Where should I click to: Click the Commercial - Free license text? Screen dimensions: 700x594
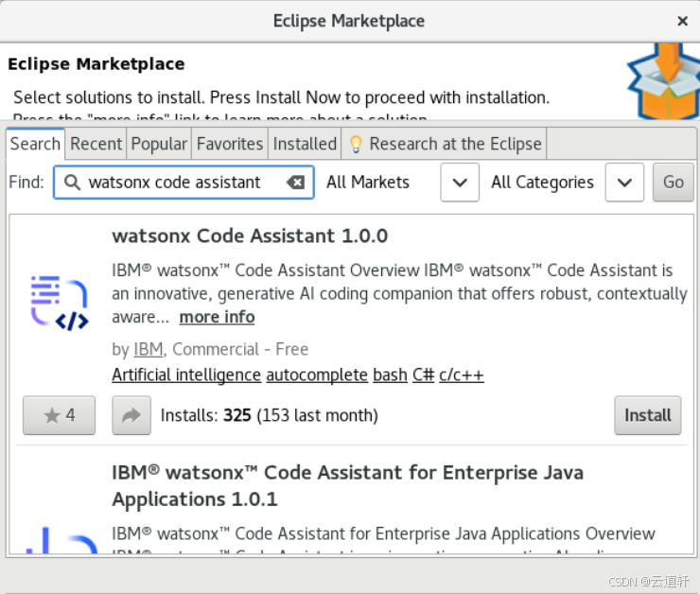click(240, 349)
